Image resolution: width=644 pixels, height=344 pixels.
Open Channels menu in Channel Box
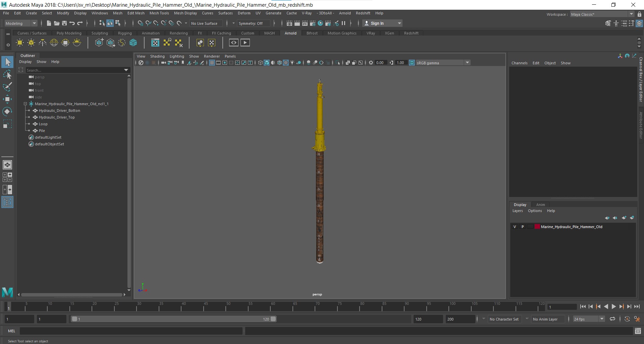519,63
